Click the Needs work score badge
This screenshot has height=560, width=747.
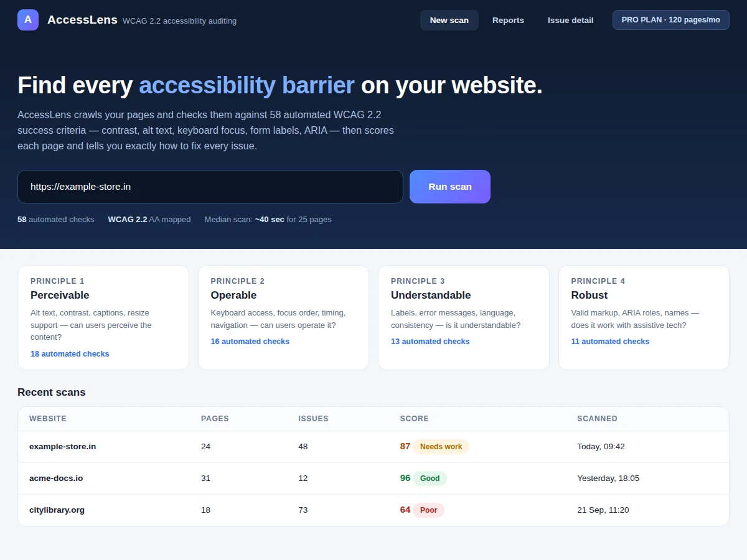tap(441, 447)
